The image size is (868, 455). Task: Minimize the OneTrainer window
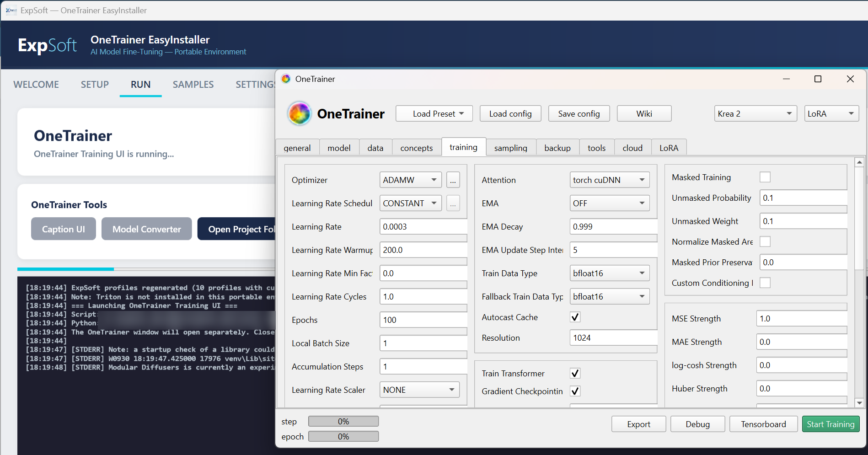786,79
